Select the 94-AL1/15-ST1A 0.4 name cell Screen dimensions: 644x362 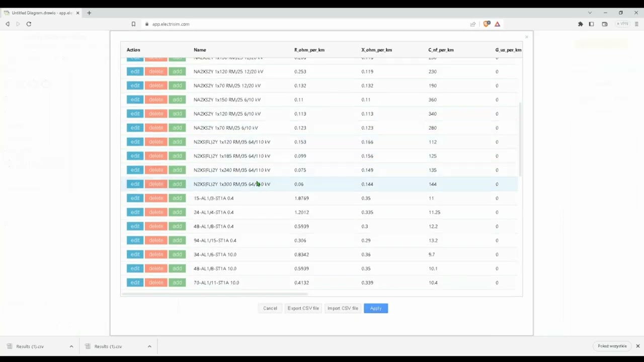coord(215,240)
